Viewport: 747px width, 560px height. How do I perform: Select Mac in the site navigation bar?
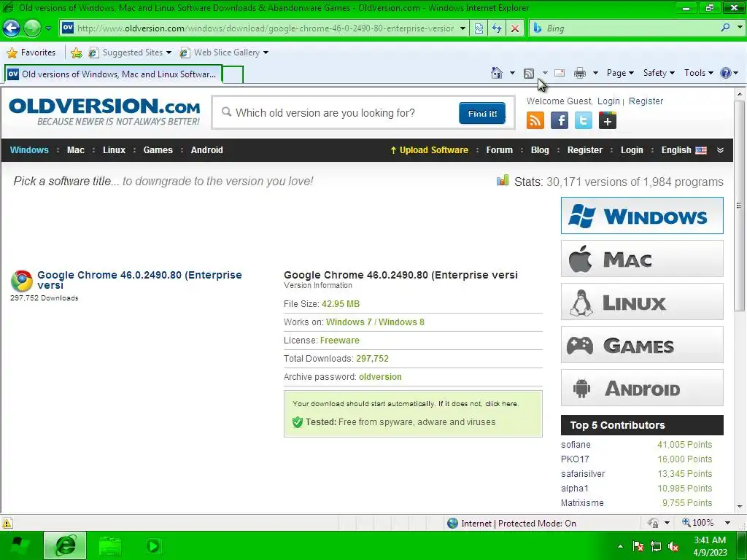point(76,150)
